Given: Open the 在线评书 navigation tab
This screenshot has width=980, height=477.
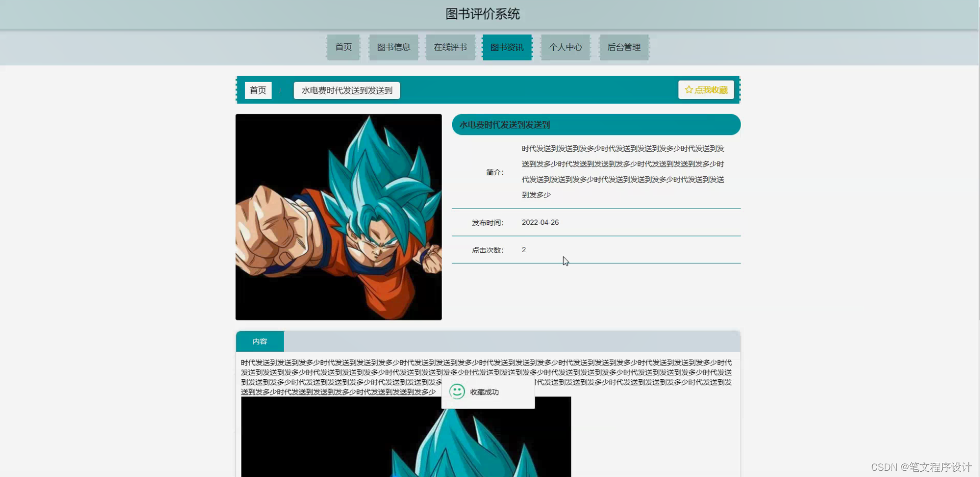Looking at the screenshot, I should [451, 47].
